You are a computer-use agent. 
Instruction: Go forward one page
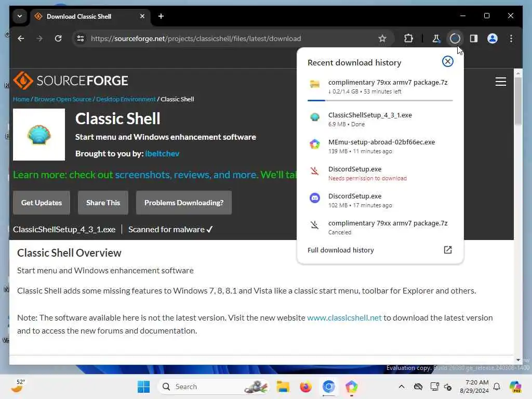tap(39, 38)
